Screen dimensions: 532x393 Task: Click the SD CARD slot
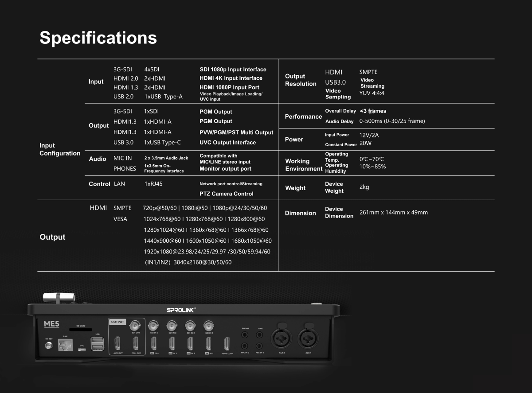pos(81,330)
